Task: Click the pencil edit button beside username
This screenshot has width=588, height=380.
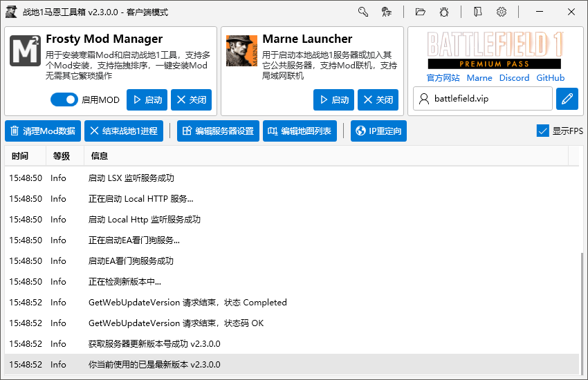Action: click(567, 99)
